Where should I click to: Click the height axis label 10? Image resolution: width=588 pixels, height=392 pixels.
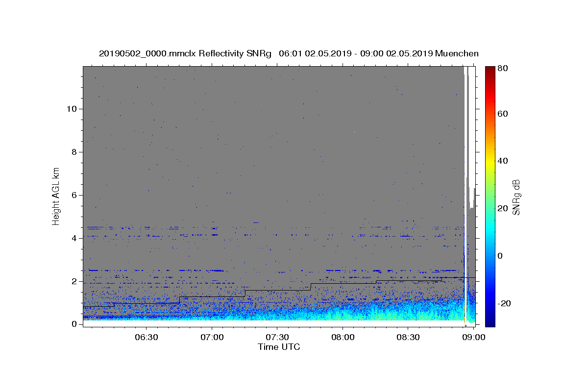tap(72, 109)
